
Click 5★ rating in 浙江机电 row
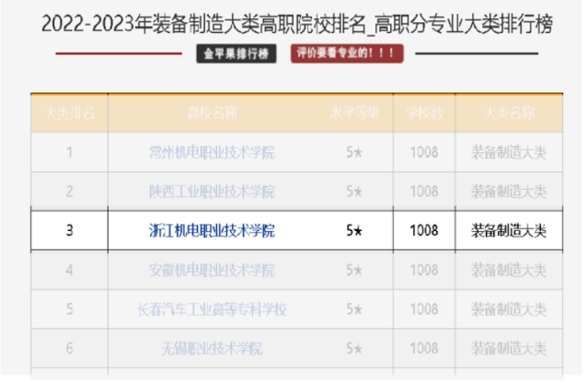click(354, 231)
